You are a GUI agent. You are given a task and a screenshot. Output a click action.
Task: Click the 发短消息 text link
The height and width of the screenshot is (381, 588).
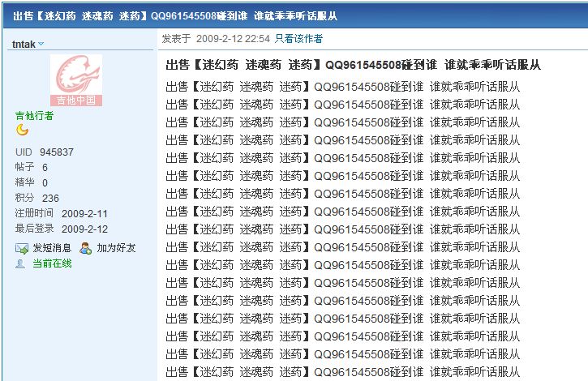click(52, 248)
